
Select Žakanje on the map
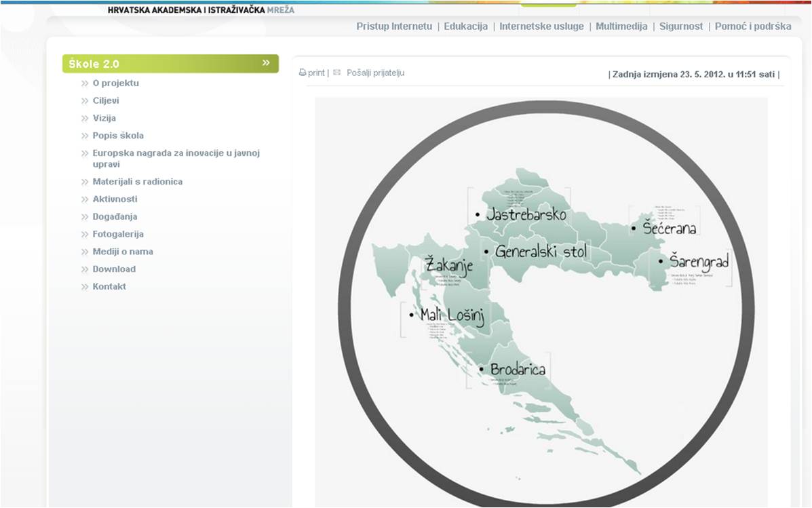click(449, 266)
